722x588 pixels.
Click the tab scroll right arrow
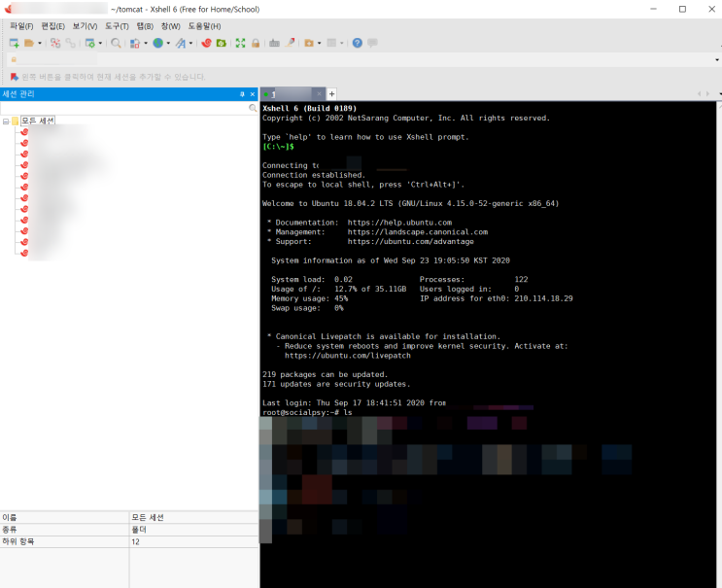[x=707, y=94]
